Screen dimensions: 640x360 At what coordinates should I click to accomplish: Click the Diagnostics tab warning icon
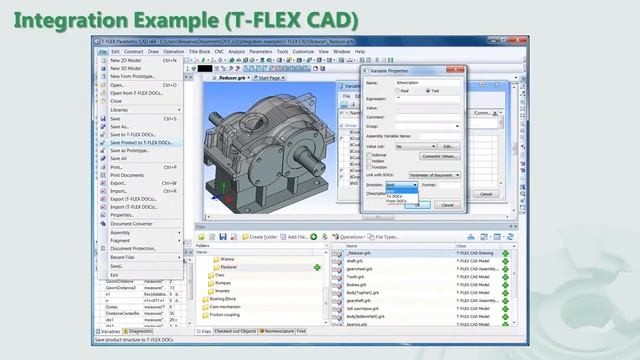point(126,331)
